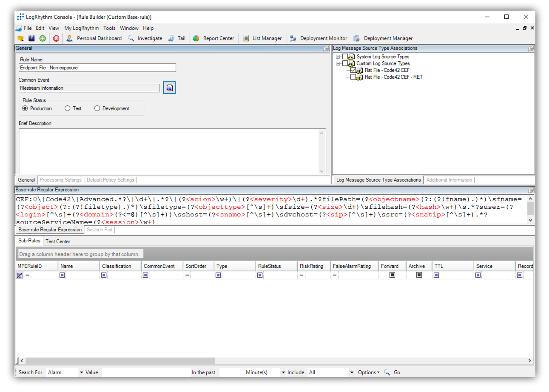Open the Options dropdown in search bar

(368, 372)
